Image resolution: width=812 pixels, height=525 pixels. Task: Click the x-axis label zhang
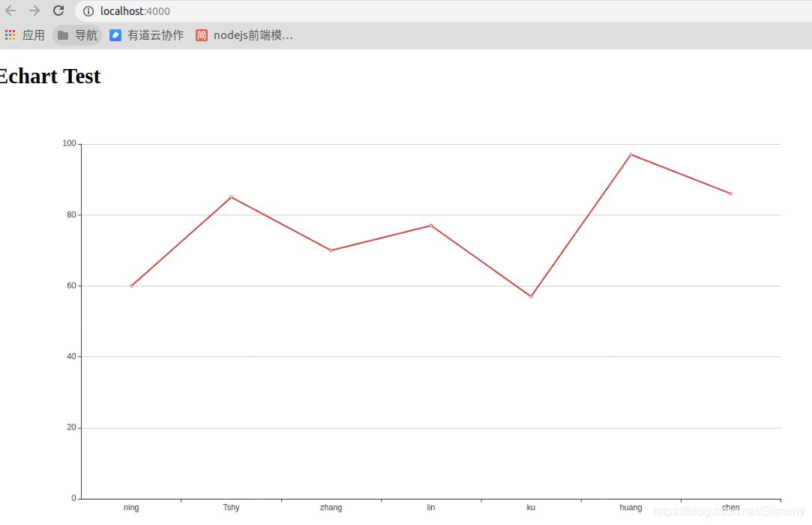click(331, 508)
